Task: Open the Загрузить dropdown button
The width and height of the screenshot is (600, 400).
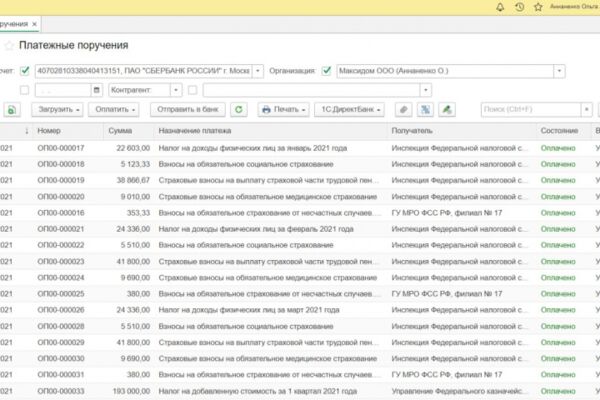Action: pos(57,110)
